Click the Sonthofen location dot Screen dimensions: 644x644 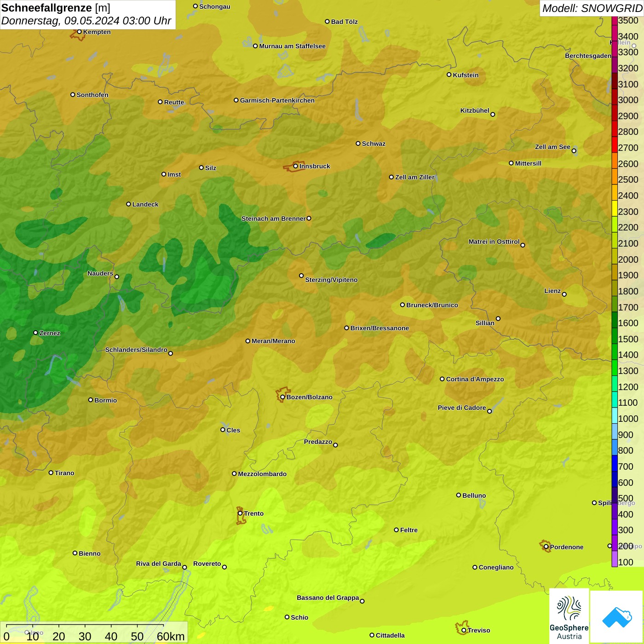click(73, 95)
